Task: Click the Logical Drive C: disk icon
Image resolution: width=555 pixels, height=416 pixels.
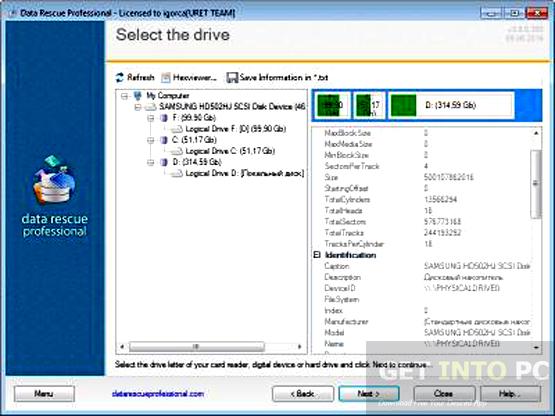Action: pos(177,151)
